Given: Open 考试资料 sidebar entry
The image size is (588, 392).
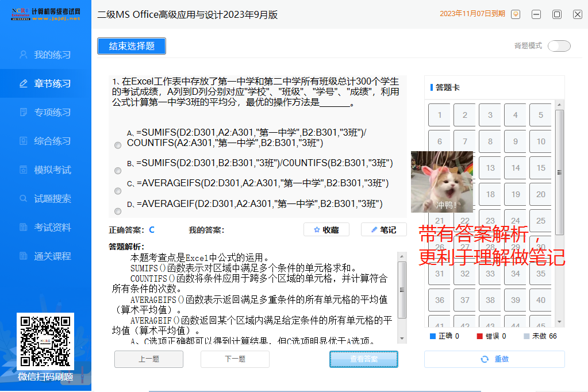Looking at the screenshot, I should tap(45, 227).
